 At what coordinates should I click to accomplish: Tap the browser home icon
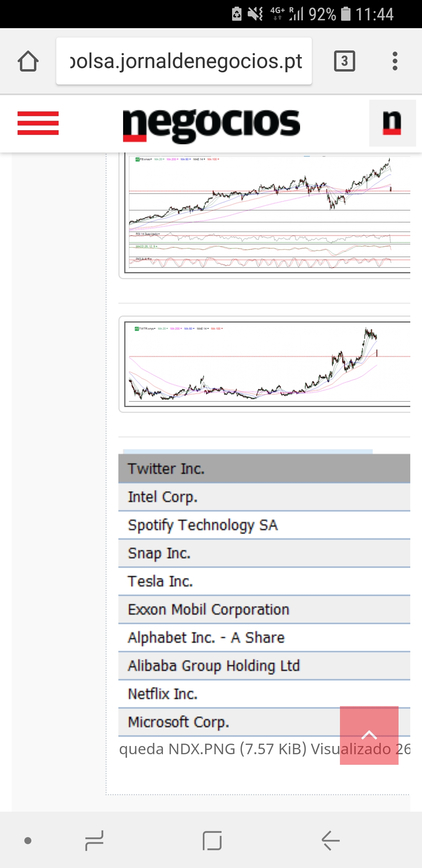click(x=28, y=61)
